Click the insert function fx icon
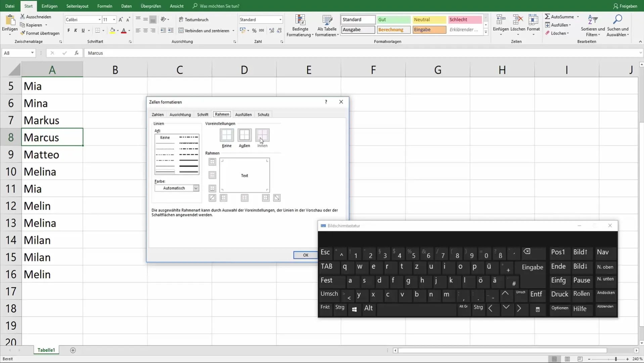 [x=77, y=53]
